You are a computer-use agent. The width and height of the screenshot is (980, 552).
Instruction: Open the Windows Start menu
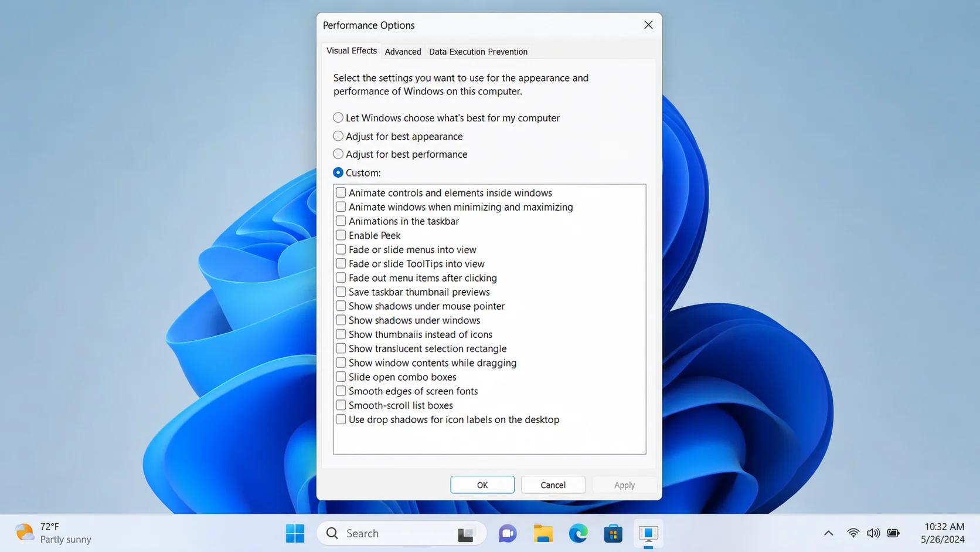click(x=295, y=533)
